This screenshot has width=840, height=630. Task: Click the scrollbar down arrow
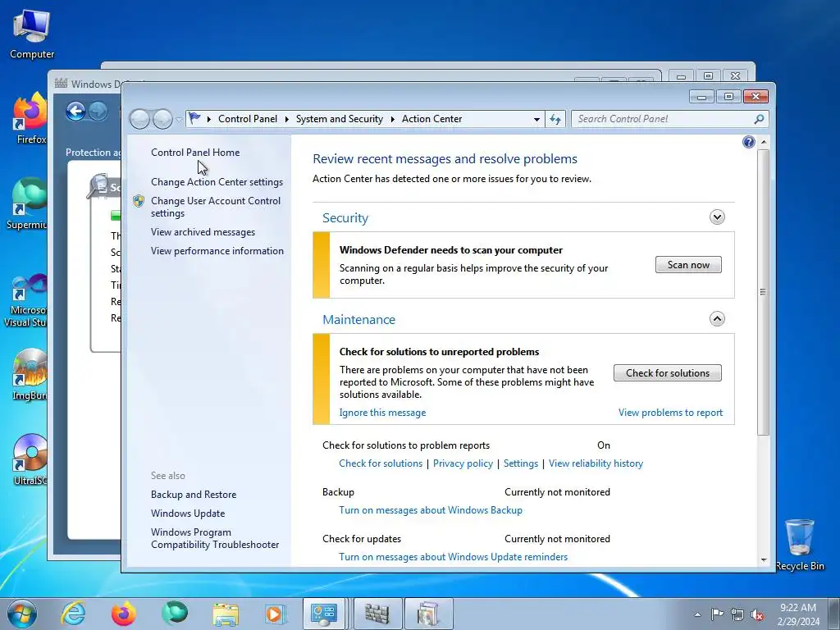click(764, 560)
